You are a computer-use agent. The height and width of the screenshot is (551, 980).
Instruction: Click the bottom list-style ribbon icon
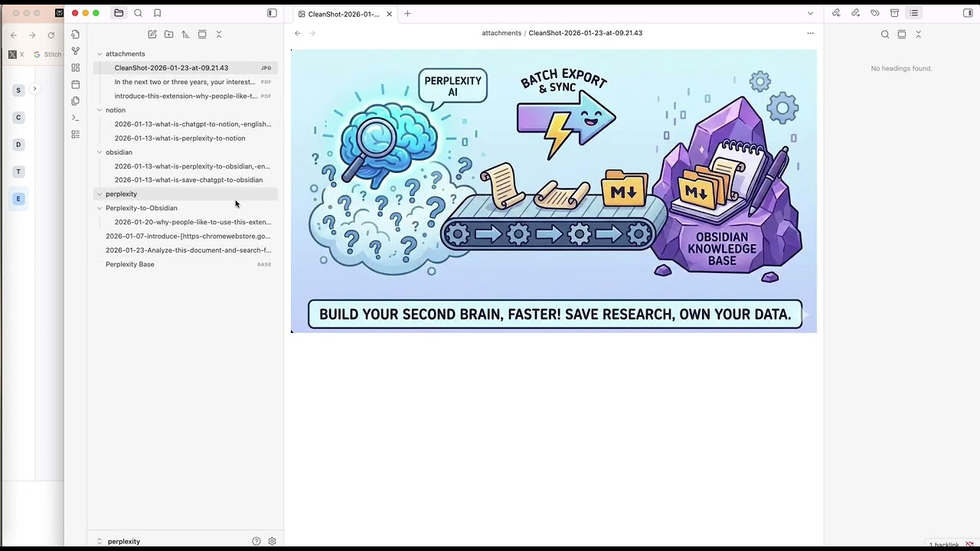[75, 135]
